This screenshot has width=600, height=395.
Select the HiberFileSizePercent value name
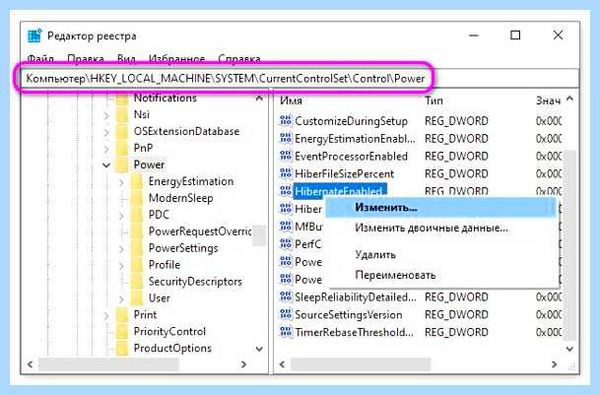344,174
